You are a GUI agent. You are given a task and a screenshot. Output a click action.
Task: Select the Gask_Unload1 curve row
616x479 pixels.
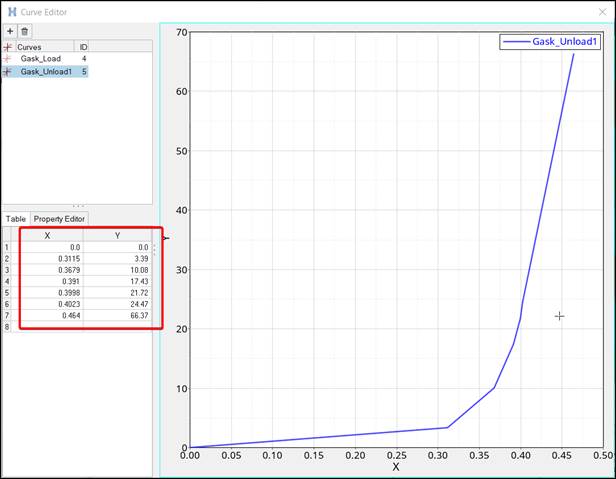point(46,72)
